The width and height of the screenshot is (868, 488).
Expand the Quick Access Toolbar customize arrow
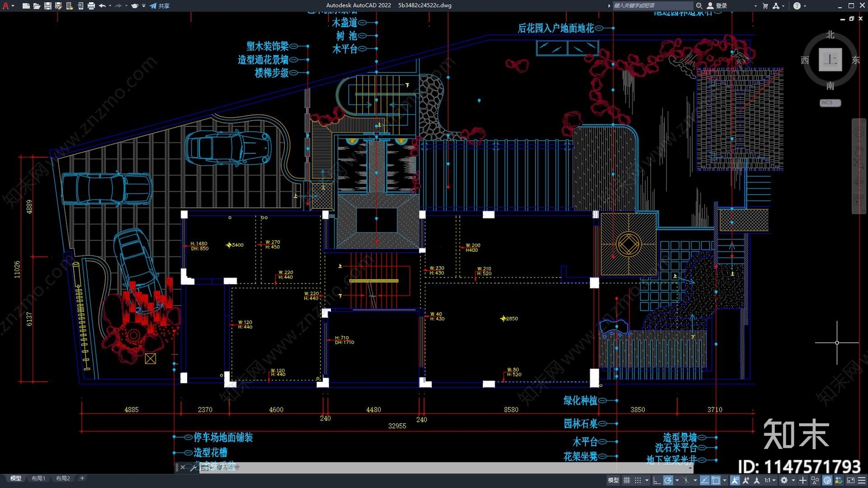(144, 5)
